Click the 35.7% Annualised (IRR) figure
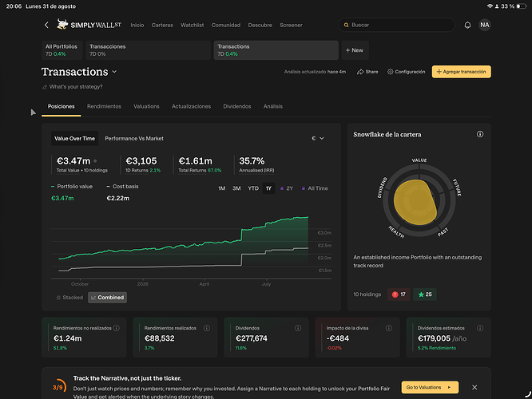The image size is (532, 399). pyautogui.click(x=252, y=161)
